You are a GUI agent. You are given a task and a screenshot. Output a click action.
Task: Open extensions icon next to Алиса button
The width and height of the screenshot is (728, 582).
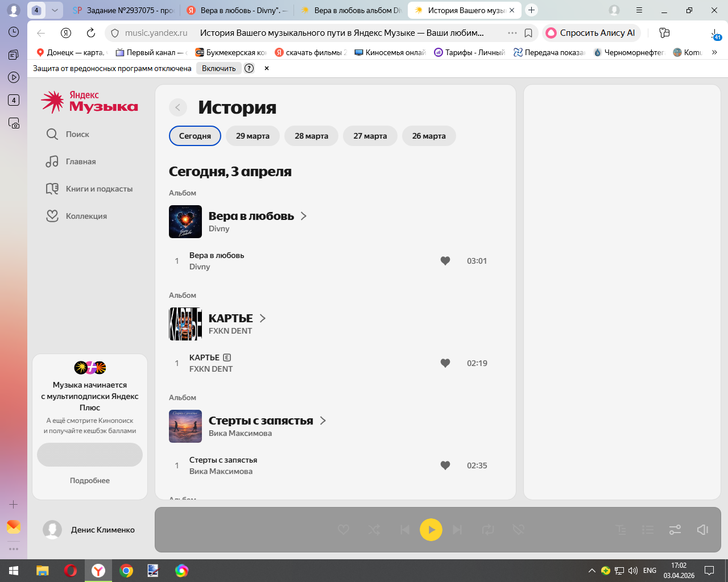(664, 33)
